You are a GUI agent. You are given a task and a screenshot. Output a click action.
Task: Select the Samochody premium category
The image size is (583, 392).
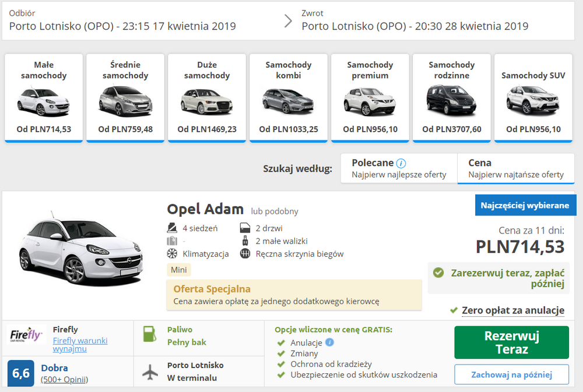pos(370,98)
